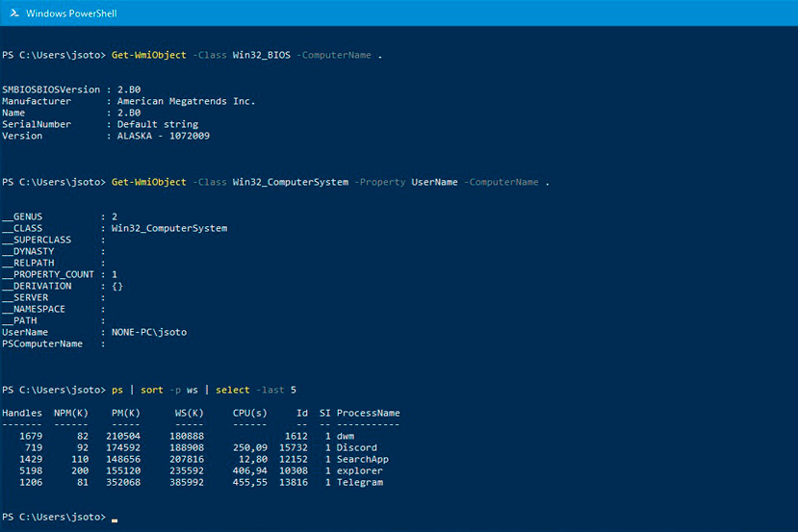The height and width of the screenshot is (532, 798).
Task: Click the PowerShell icon in title bar
Action: (x=13, y=13)
